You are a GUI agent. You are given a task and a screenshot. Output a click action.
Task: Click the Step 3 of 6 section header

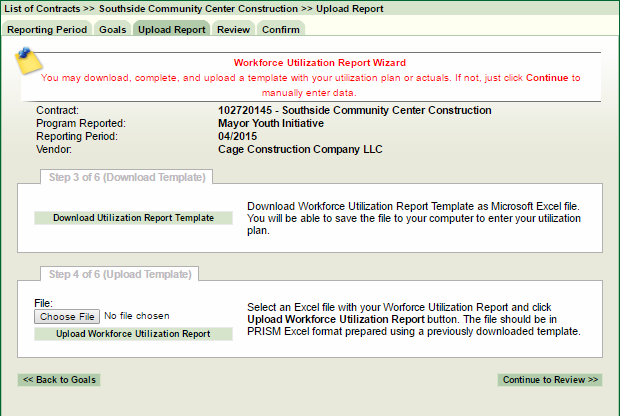click(127, 178)
